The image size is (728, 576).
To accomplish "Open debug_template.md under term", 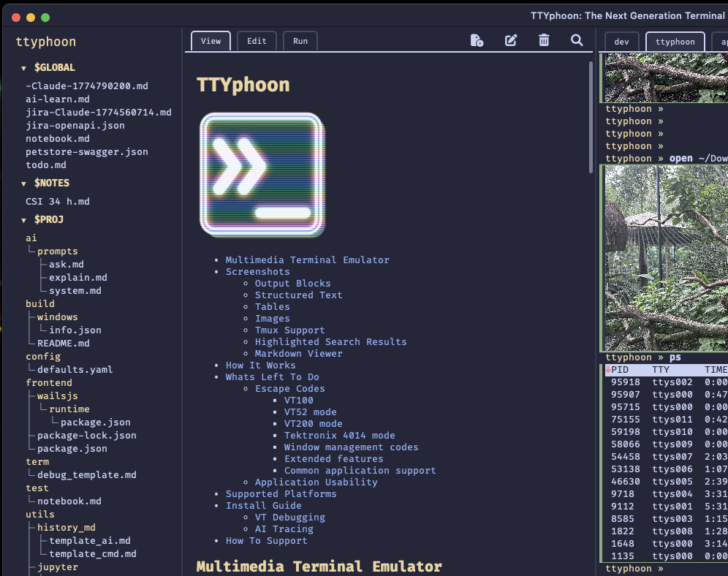I will click(87, 475).
